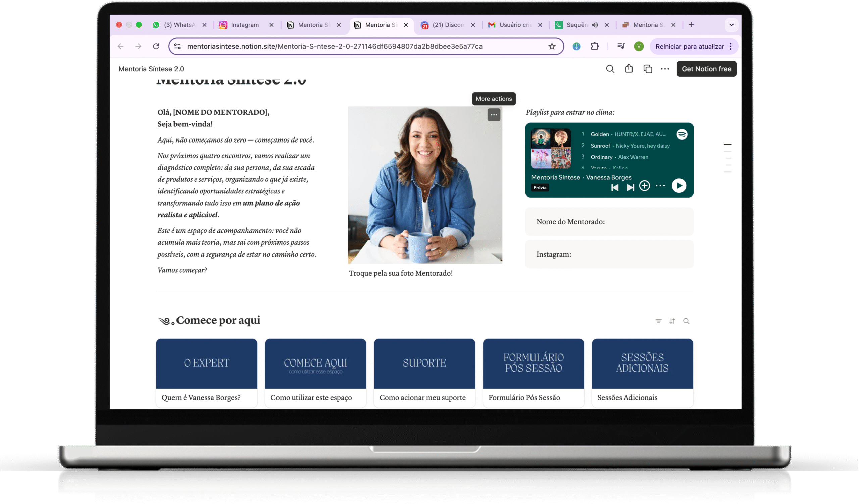
Task: Click the Spotify logo in playlist
Action: tap(682, 134)
